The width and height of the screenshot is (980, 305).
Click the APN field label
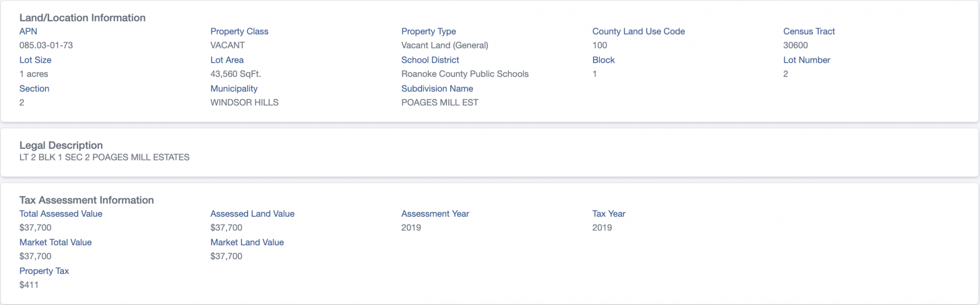pos(28,31)
